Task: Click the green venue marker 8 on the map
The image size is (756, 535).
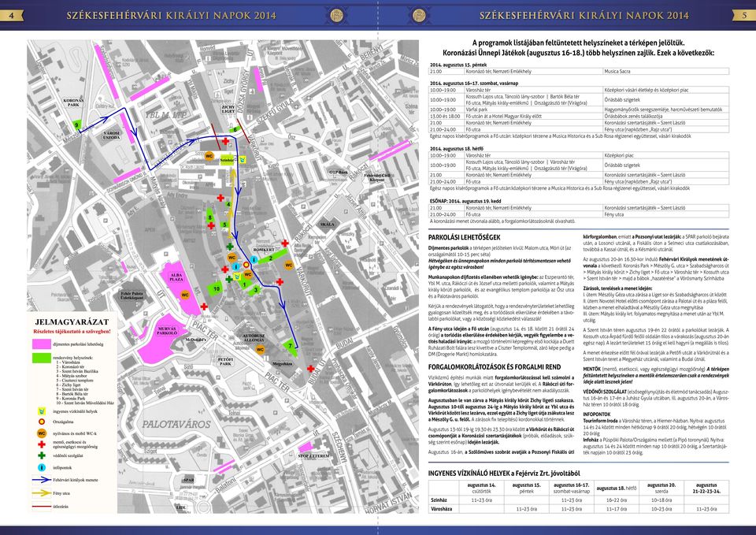Action: 209,216
